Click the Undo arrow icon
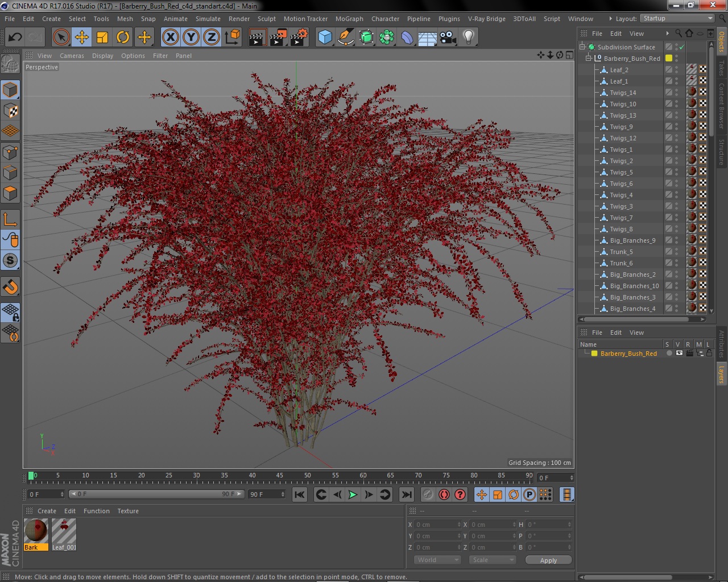This screenshot has width=728, height=582. [x=15, y=38]
